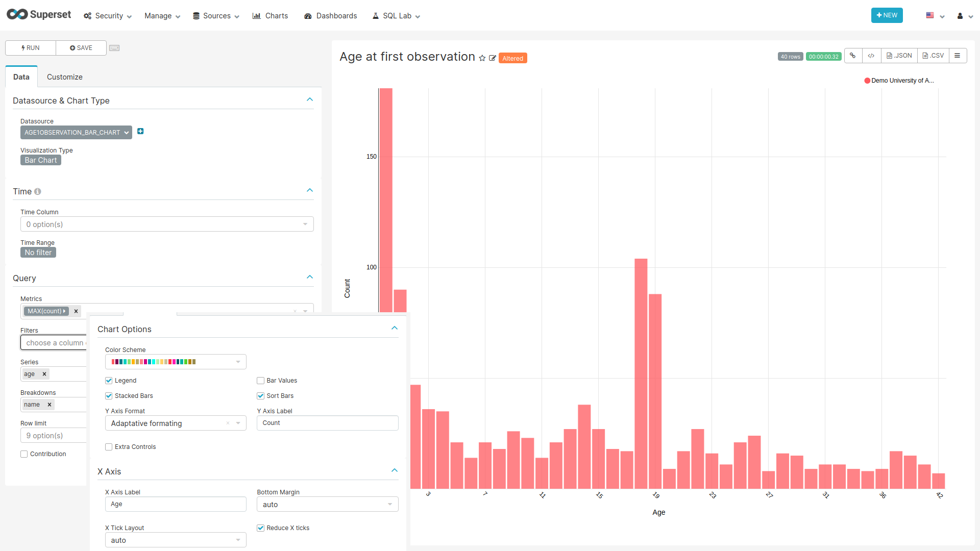Remove MAX(count) metric
The height and width of the screenshot is (551, 980).
76,311
